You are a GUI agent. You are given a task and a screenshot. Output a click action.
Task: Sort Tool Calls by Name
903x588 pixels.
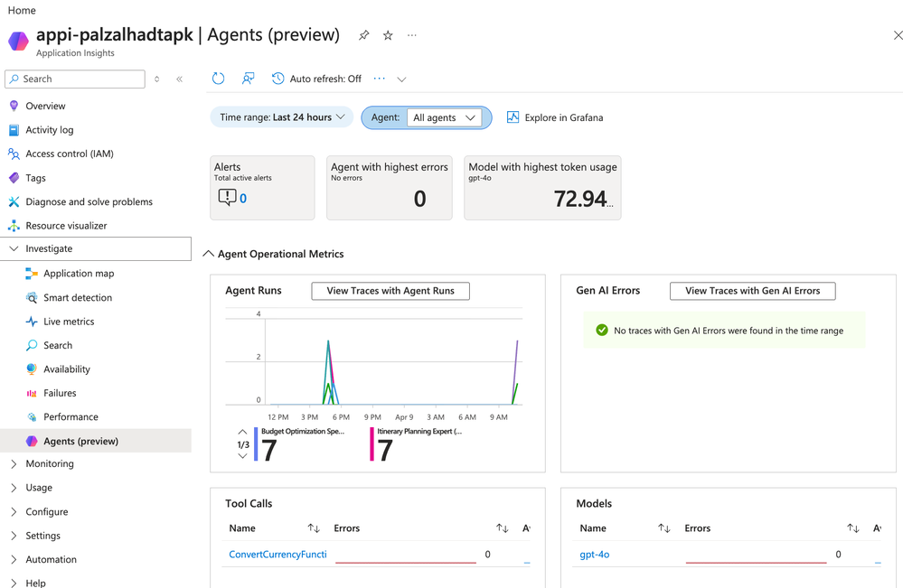coord(314,528)
